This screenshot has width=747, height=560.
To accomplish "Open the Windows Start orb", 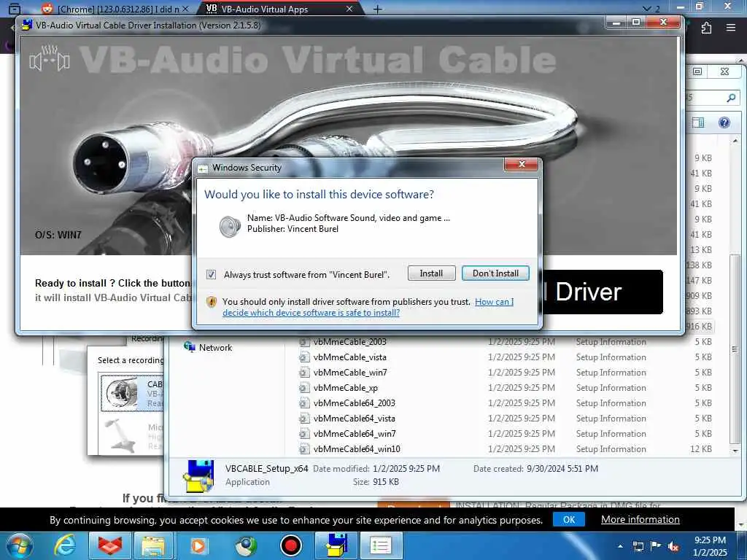I will pyautogui.click(x=20, y=546).
